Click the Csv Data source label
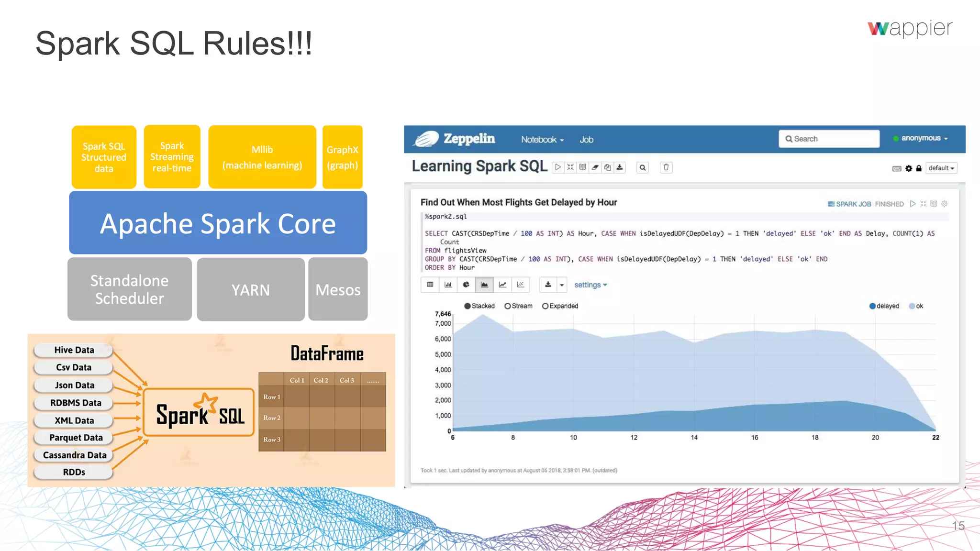The height and width of the screenshot is (551, 980). pyautogui.click(x=74, y=367)
